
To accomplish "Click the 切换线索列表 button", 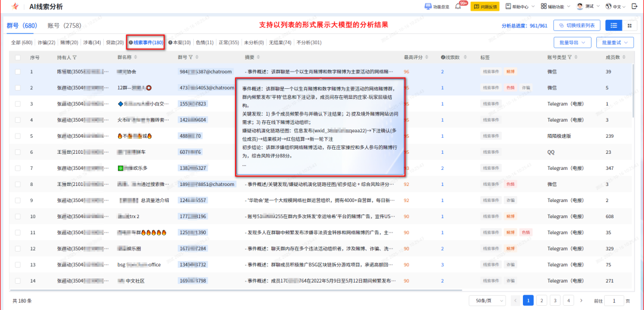I will pos(577,26).
